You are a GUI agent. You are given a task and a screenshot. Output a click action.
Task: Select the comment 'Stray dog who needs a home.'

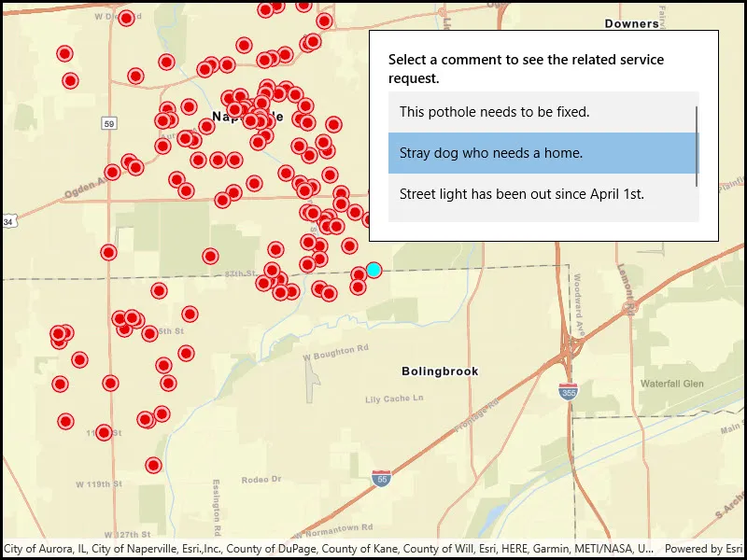[543, 153]
